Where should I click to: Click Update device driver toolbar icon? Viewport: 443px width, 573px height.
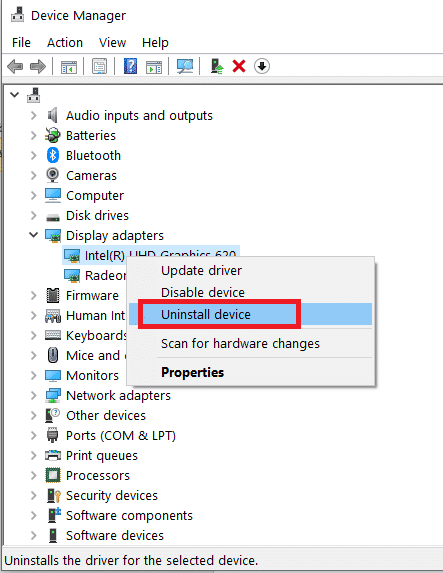tap(217, 67)
